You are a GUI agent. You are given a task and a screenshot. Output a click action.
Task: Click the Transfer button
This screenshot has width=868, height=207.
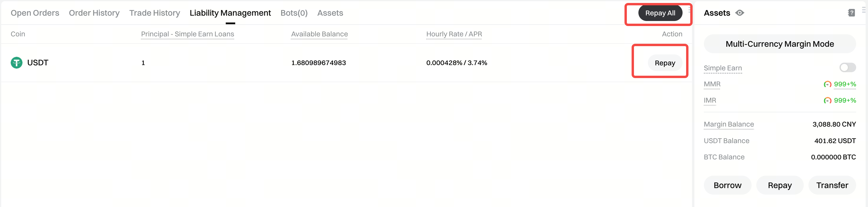832,185
